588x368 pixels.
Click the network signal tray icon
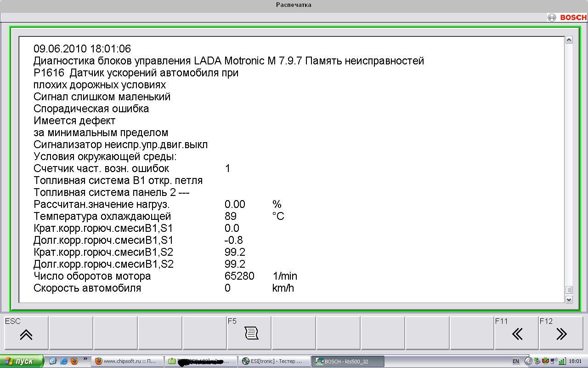pyautogui.click(x=561, y=361)
